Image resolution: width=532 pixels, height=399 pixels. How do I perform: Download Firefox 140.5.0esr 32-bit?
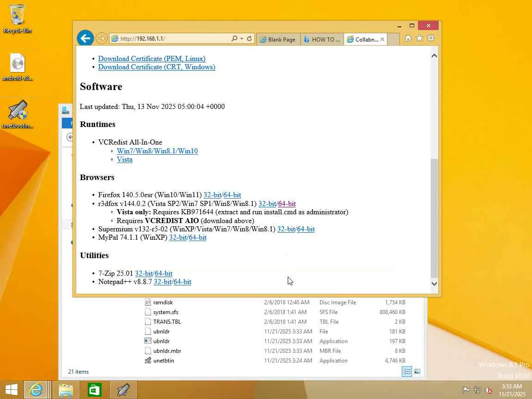coord(212,195)
